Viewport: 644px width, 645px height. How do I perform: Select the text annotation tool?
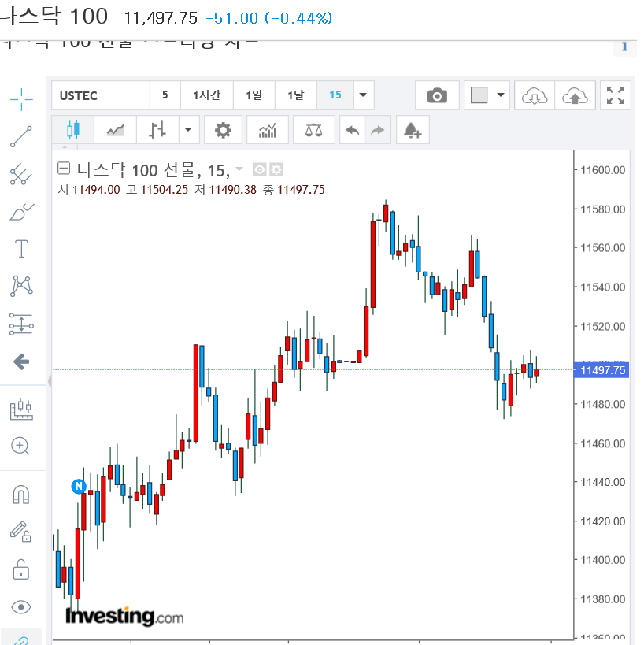point(21,248)
